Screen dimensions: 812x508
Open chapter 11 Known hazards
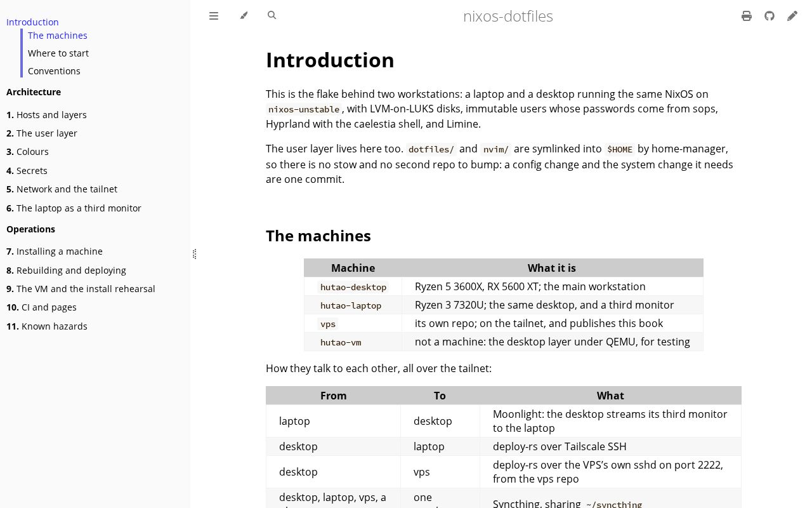click(47, 326)
